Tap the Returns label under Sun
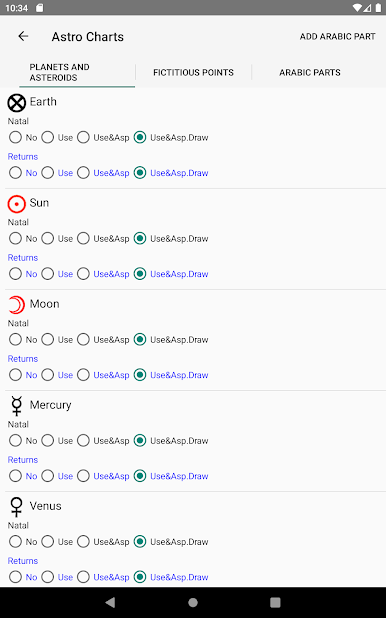Viewport: 386px width, 618px height. pyautogui.click(x=23, y=258)
